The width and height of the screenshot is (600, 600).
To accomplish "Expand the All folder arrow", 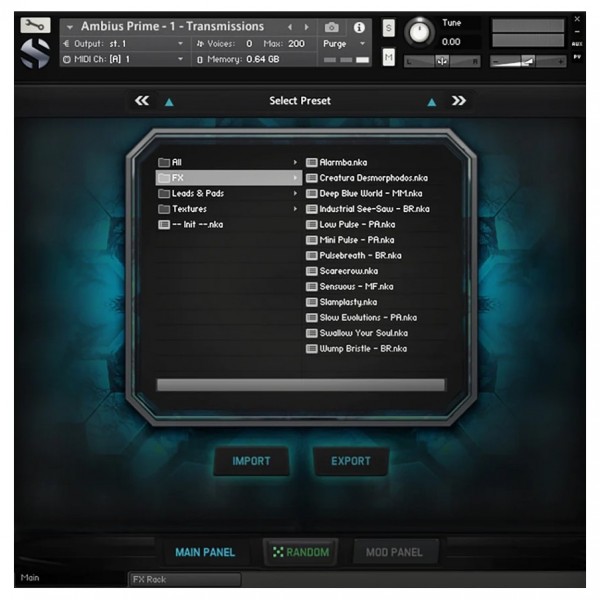I will click(x=295, y=162).
